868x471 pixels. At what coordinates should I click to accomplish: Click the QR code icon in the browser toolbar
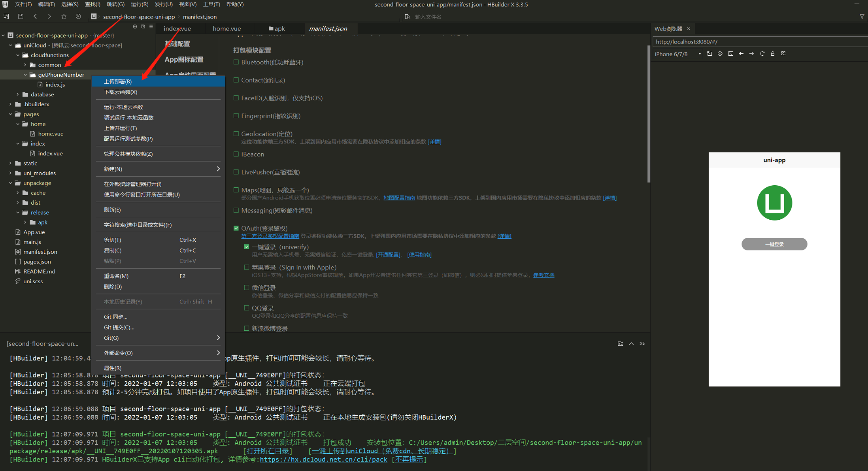click(x=783, y=54)
